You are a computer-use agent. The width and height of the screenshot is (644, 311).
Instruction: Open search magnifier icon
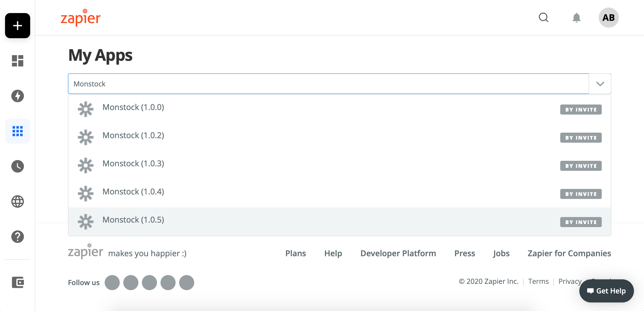click(544, 18)
